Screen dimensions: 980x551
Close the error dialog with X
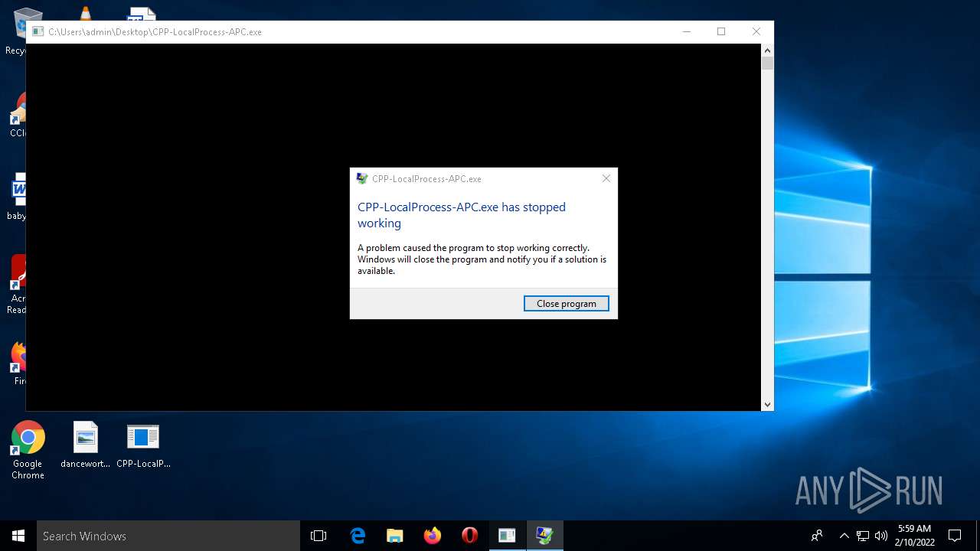click(x=606, y=178)
